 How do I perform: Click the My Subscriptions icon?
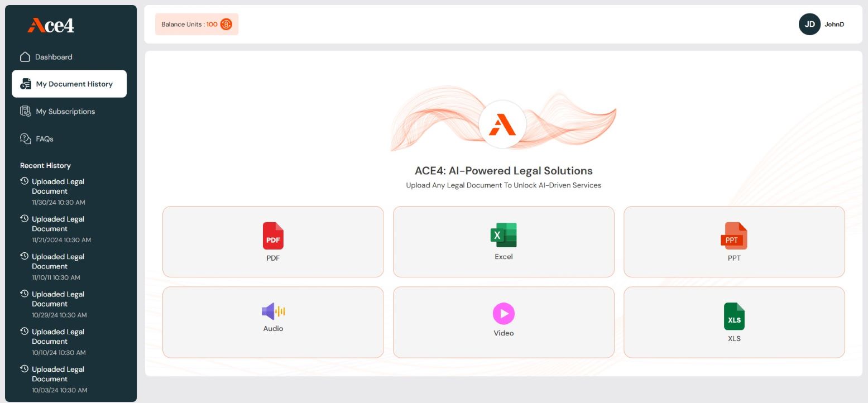tap(26, 112)
